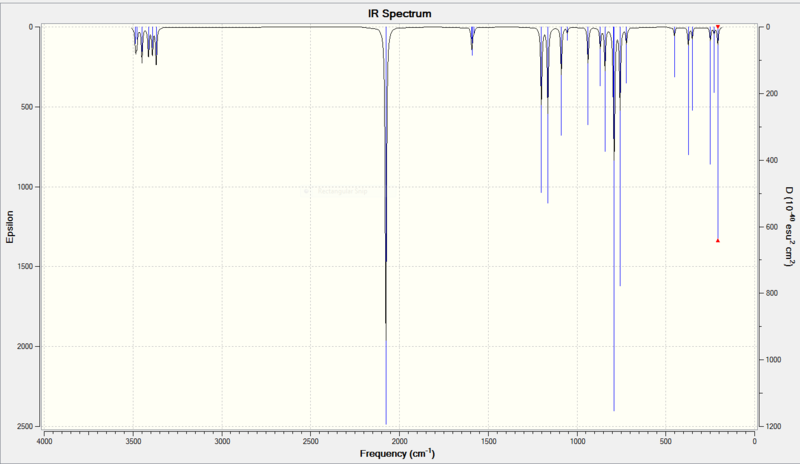The height and width of the screenshot is (464, 800).
Task: Select the small peak near 1590 cm-1
Action: 472,41
